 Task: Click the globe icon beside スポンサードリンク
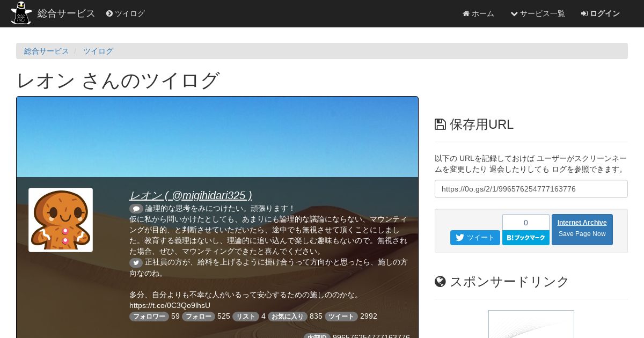(x=440, y=282)
